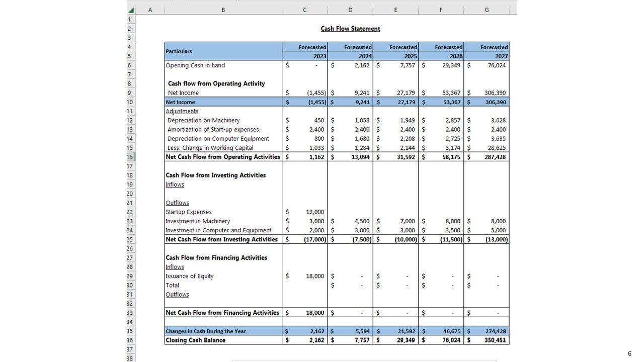Viewport: 644px width, 362px height.
Task: Select the column A header
Action: click(x=150, y=10)
